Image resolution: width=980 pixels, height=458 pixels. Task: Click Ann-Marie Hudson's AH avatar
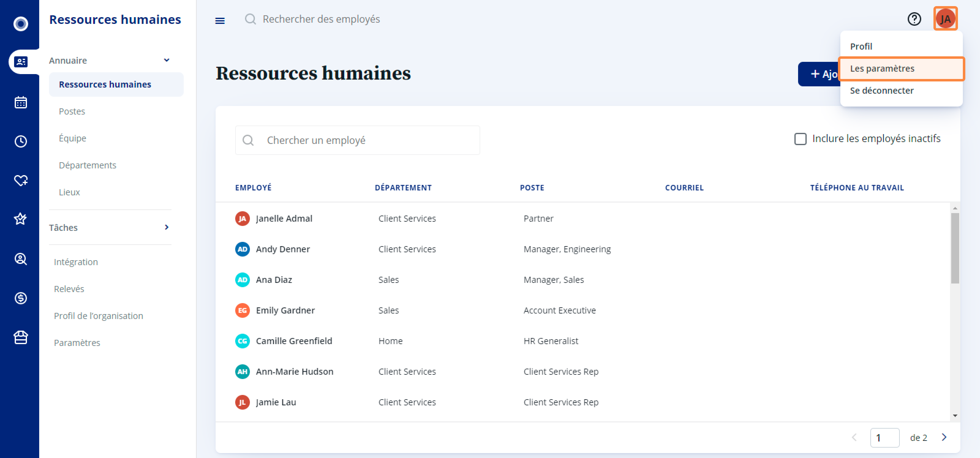[x=242, y=372]
